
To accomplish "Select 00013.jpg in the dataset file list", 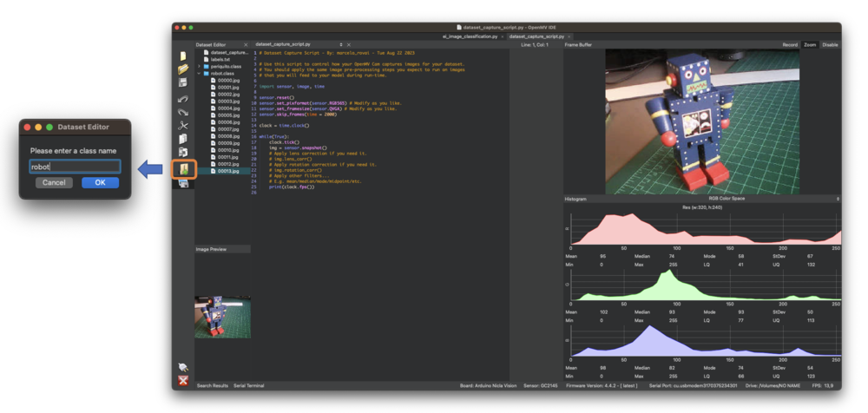I will [227, 171].
